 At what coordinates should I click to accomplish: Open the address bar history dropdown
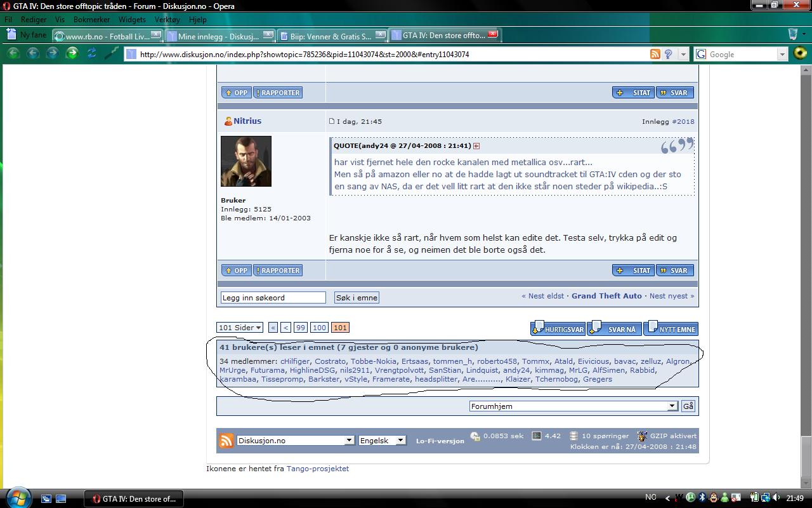[683, 54]
